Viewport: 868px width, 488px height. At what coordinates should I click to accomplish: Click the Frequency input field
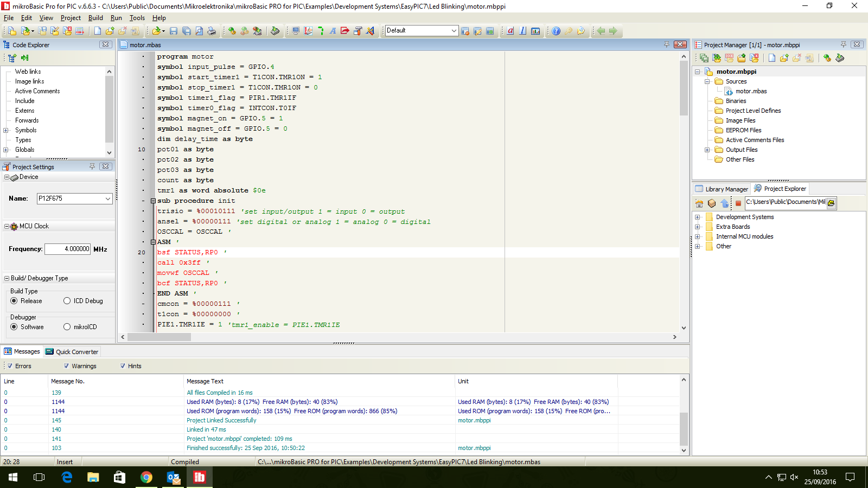pos(67,249)
